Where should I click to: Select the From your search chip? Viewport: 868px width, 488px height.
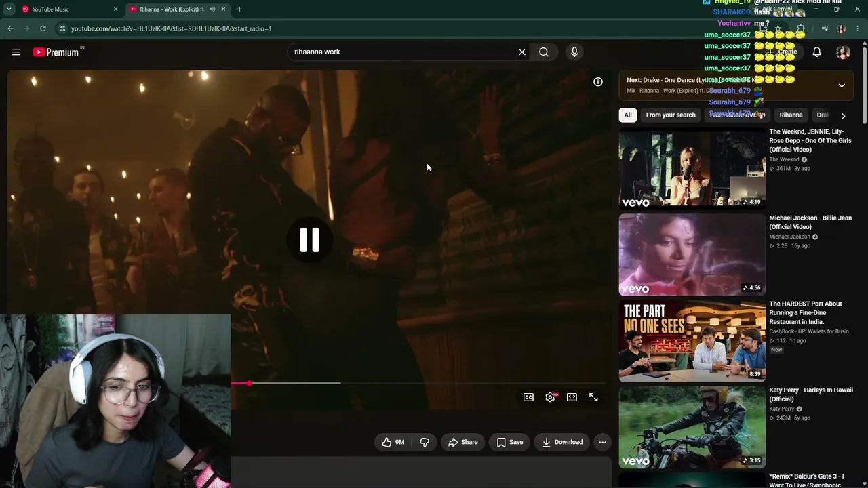point(671,115)
